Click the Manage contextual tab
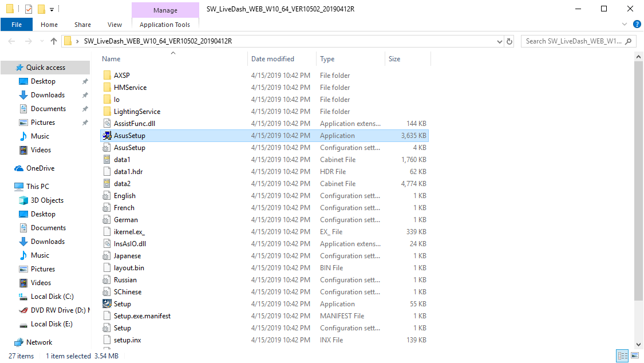The width and height of the screenshot is (644, 363). point(165,10)
